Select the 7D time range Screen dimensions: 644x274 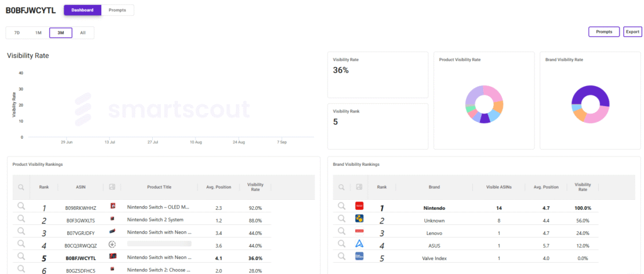click(x=17, y=33)
